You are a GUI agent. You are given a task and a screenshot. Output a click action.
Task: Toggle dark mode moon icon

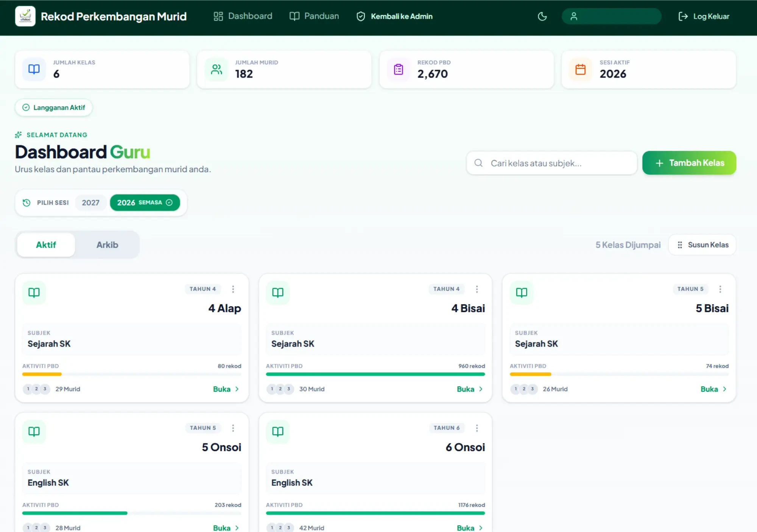point(542,16)
